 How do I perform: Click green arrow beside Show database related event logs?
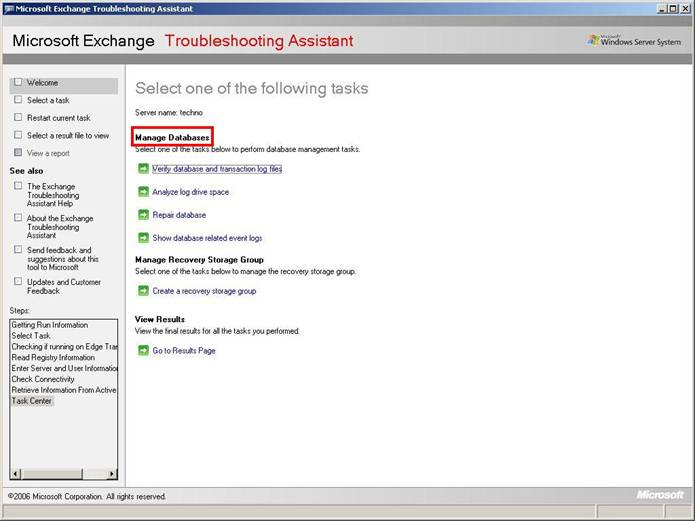pos(143,238)
